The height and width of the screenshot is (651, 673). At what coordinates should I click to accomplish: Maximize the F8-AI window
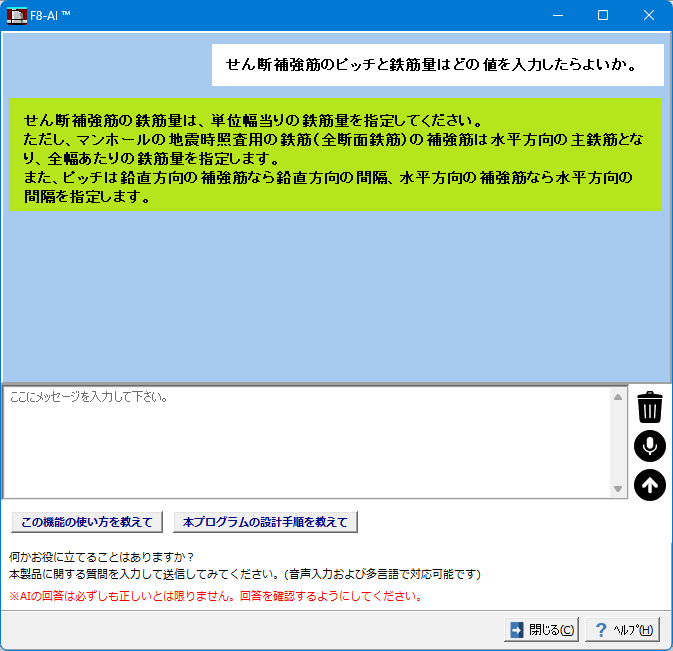603,15
